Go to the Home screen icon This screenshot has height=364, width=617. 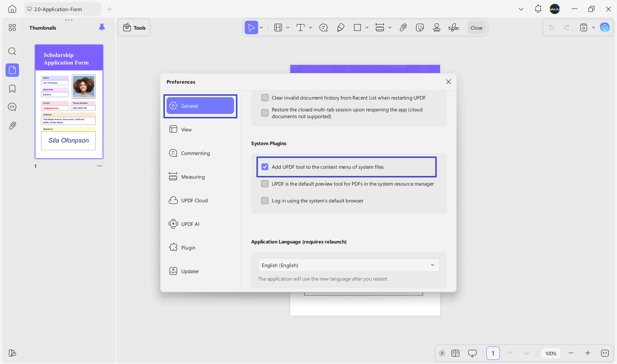coord(12,9)
